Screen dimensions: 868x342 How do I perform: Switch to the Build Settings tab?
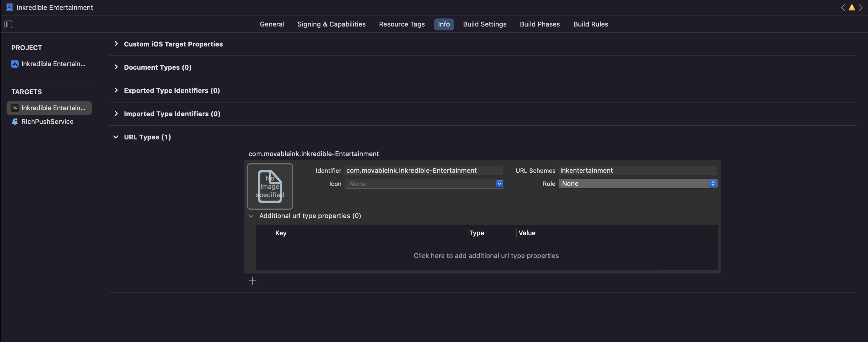(x=484, y=24)
